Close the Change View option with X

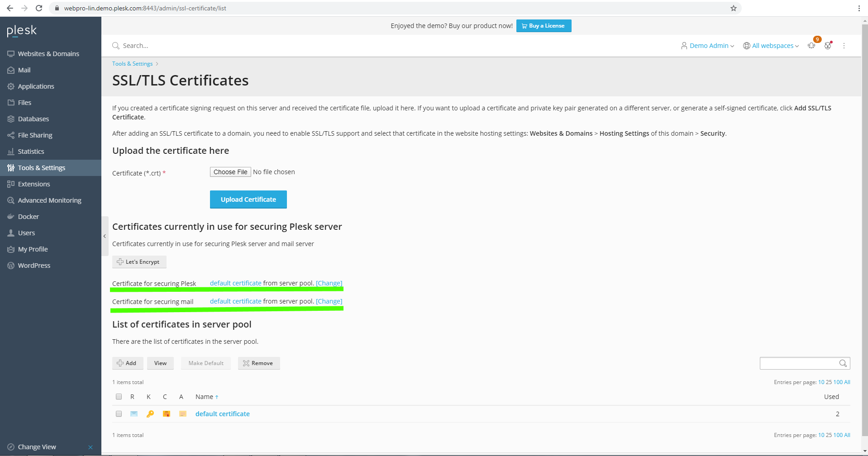click(x=91, y=447)
